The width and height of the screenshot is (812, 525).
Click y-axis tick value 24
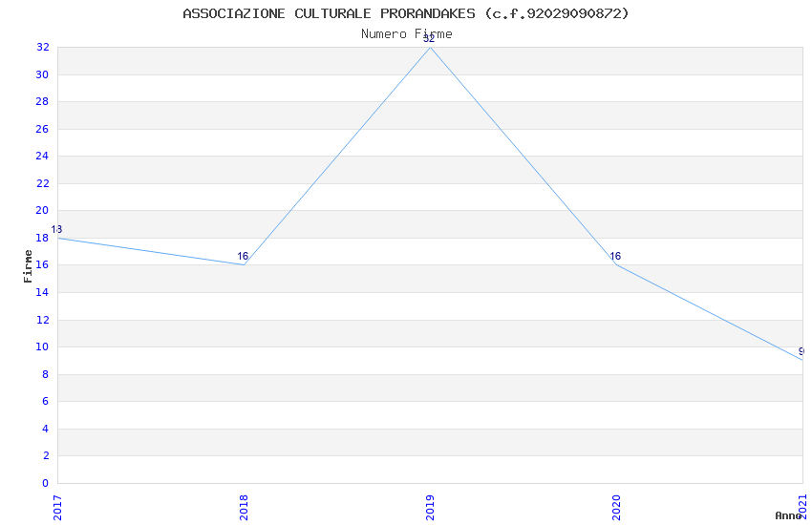pyautogui.click(x=42, y=156)
